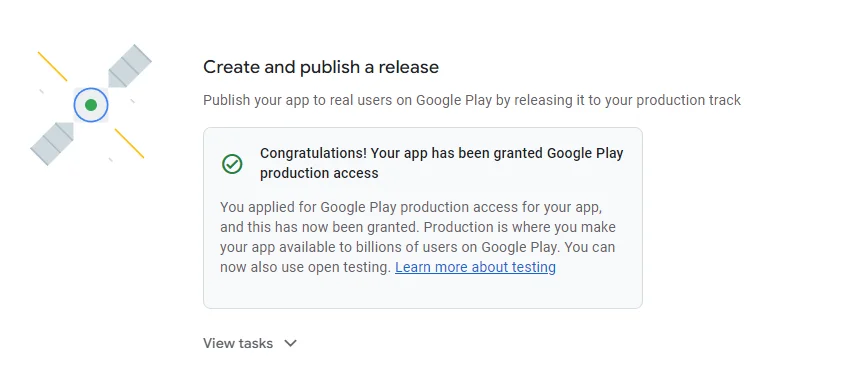This screenshot has width=860, height=380.
Task: Select the satellite's lower-left solar panel
Action: point(52,143)
